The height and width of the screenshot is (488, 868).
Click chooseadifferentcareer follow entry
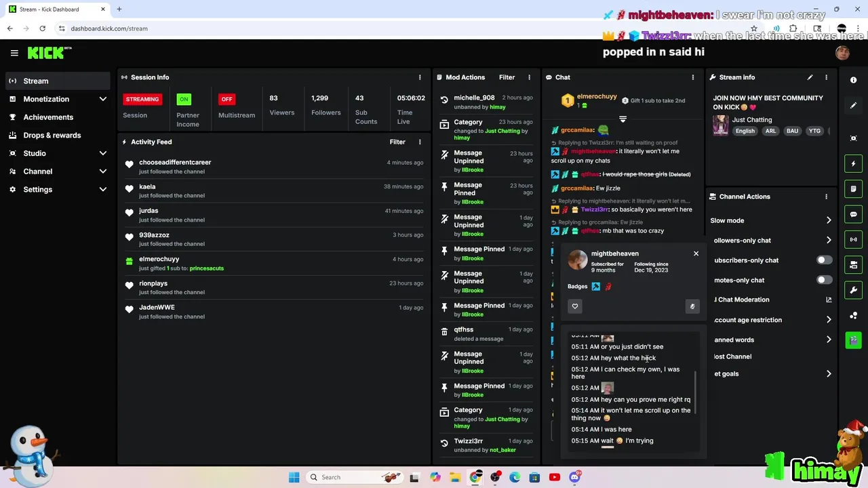[273, 167]
